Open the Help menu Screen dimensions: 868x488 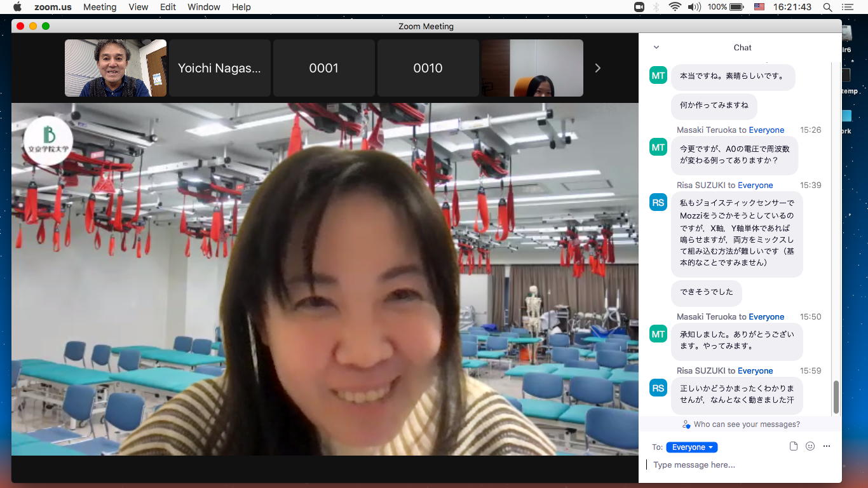241,7
